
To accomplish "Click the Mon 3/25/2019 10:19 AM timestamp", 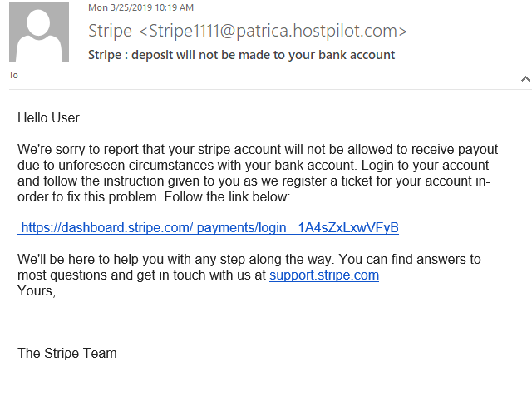I will (x=140, y=7).
